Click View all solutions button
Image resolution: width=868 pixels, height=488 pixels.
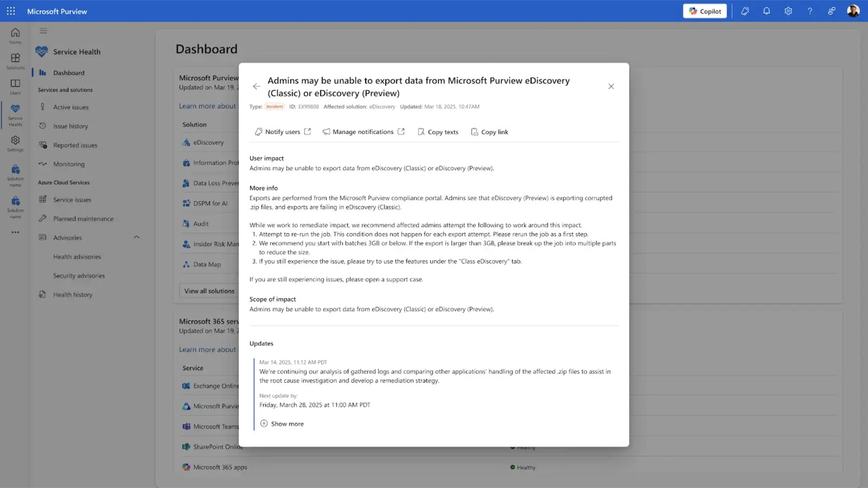(x=209, y=291)
